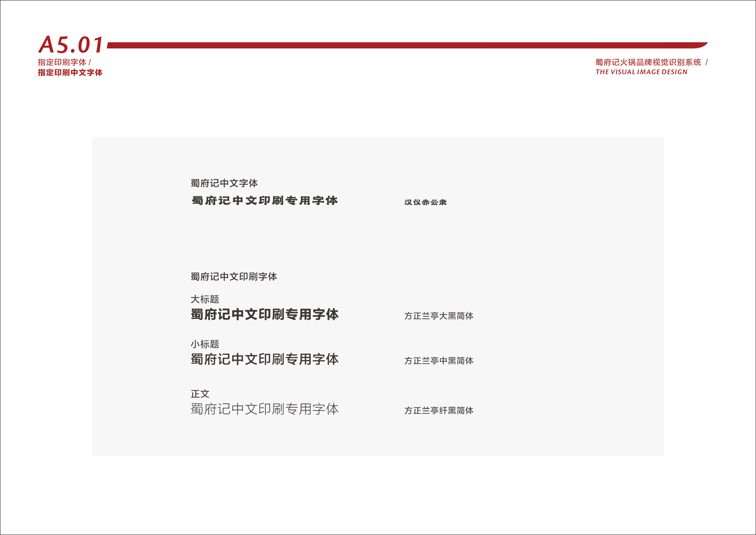
Task: Click the font name '方正兰亭大黑简体'
Action: 439,316
